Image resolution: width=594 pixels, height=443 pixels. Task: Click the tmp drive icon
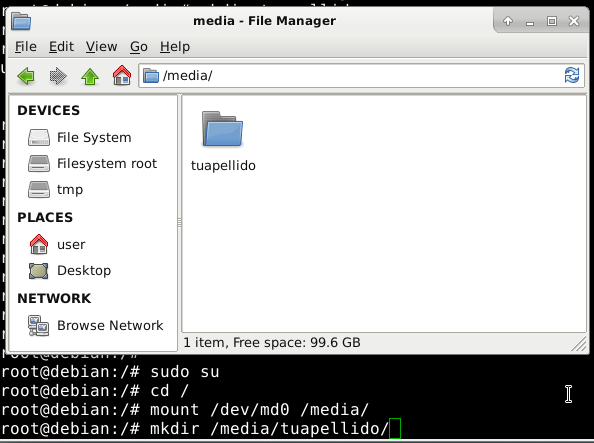coord(39,189)
